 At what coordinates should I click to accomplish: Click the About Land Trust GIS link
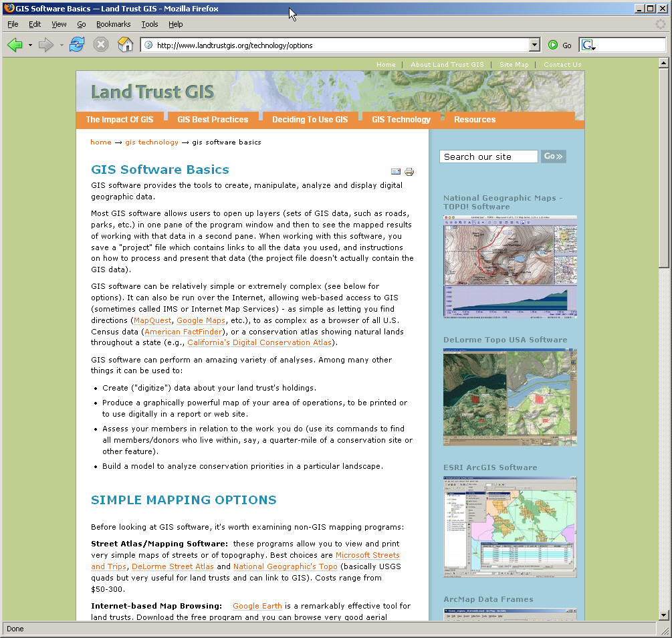point(447,65)
